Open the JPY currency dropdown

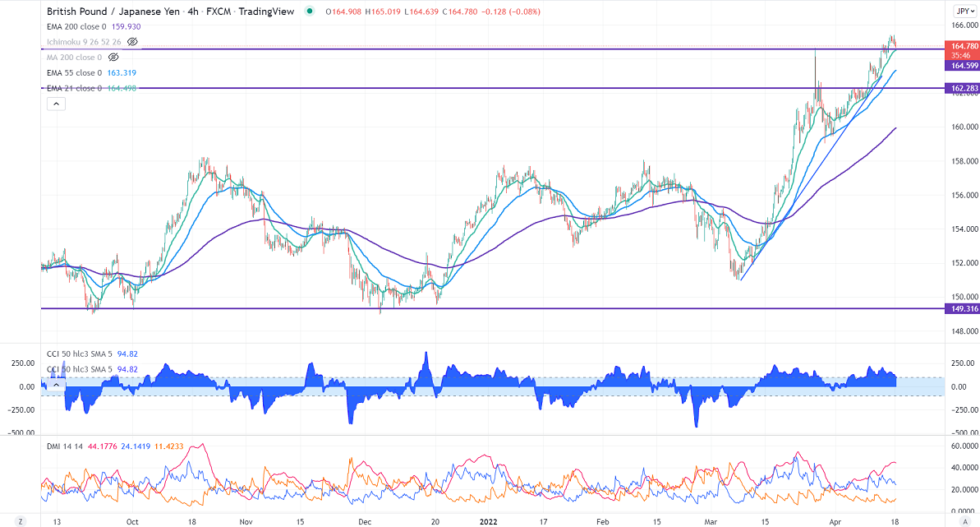click(965, 12)
